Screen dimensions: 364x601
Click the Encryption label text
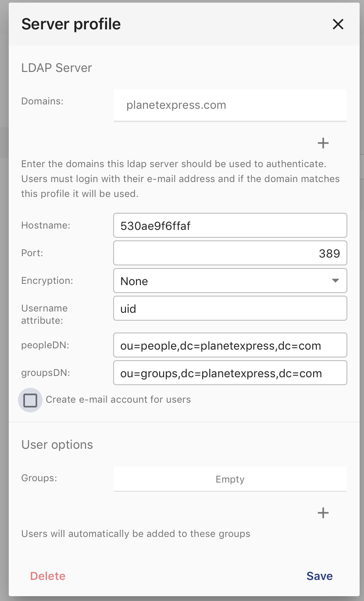click(47, 280)
